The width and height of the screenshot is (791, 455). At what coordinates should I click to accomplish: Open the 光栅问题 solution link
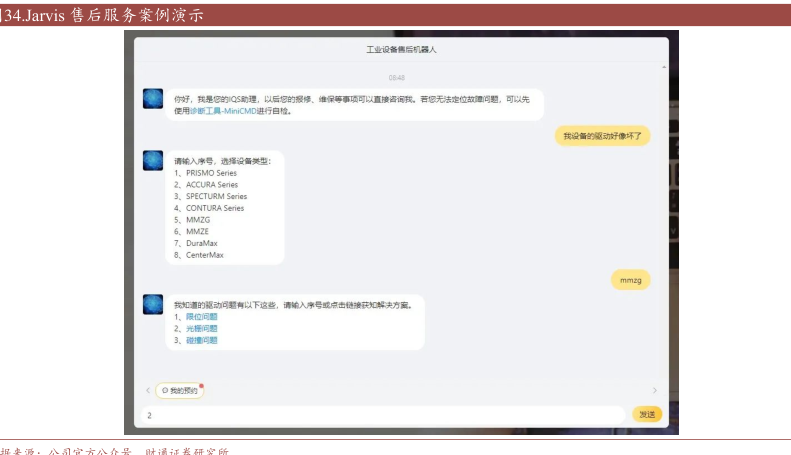[x=201, y=328]
